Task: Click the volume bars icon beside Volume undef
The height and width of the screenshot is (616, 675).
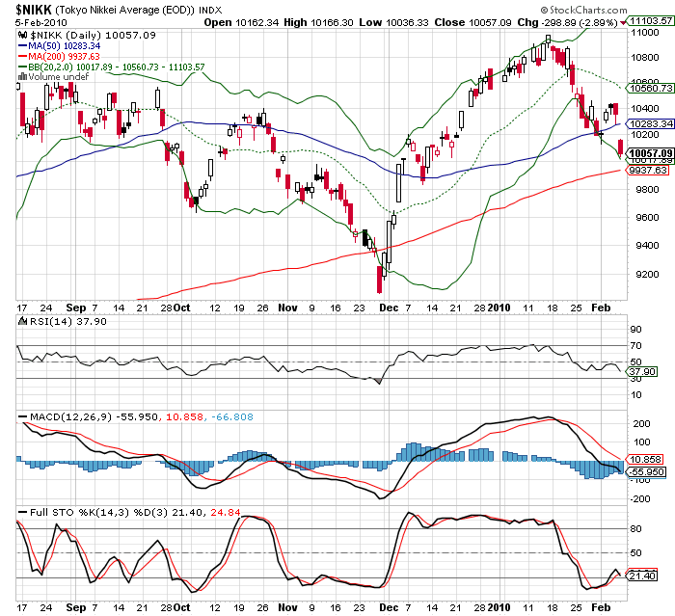Action: 22,76
